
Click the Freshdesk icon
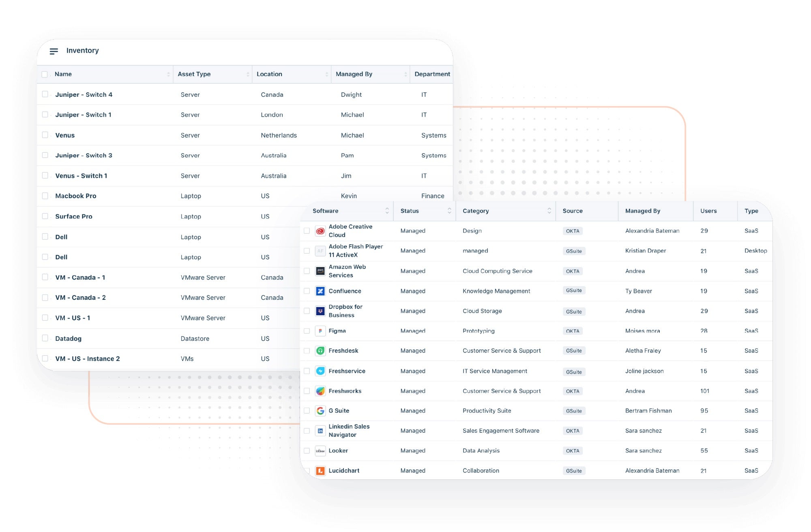(320, 350)
